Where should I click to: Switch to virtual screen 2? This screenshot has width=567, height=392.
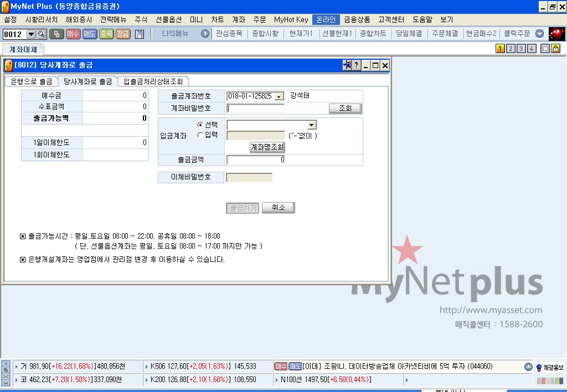click(x=511, y=49)
